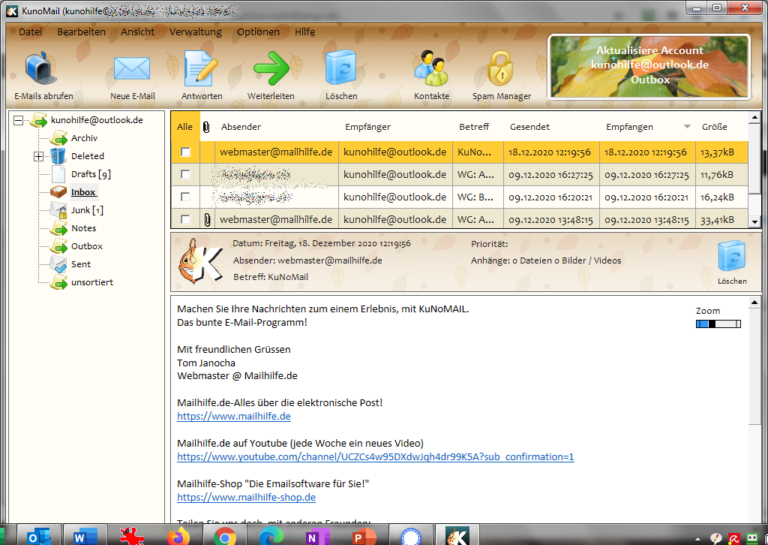
Task: Follow the www.mailhilfe-shop.de link
Action: pos(246,497)
